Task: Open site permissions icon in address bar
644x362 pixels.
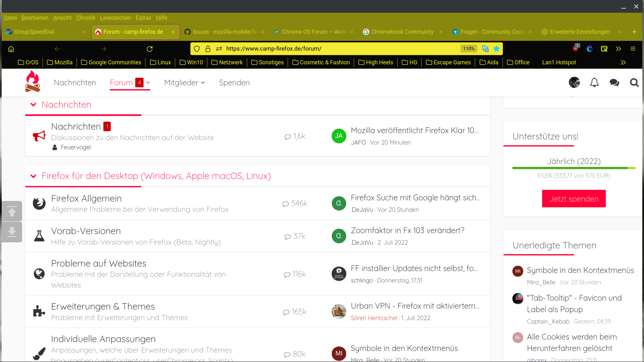Action: (x=219, y=49)
